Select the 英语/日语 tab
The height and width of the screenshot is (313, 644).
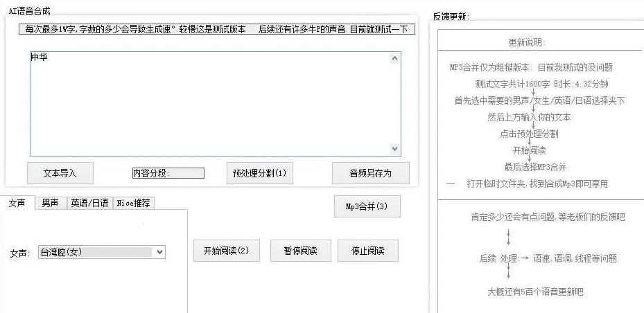89,203
